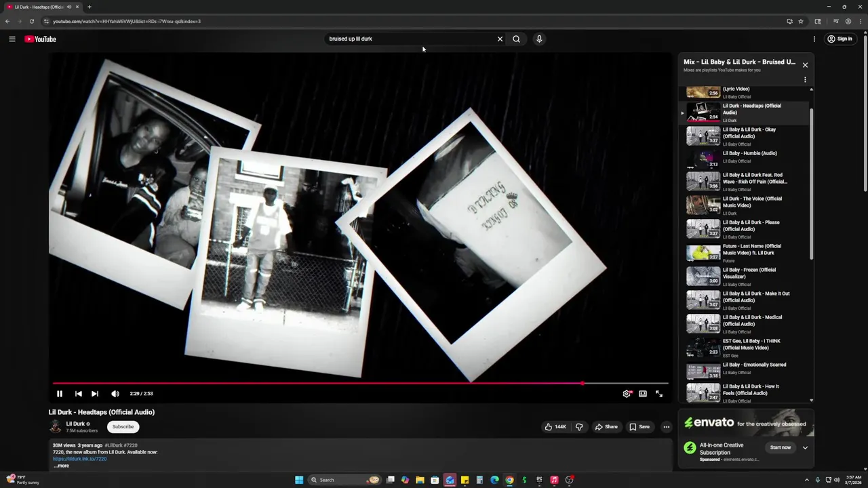Go back in the browser
Viewport: 868px width, 488px height.
click(x=7, y=21)
